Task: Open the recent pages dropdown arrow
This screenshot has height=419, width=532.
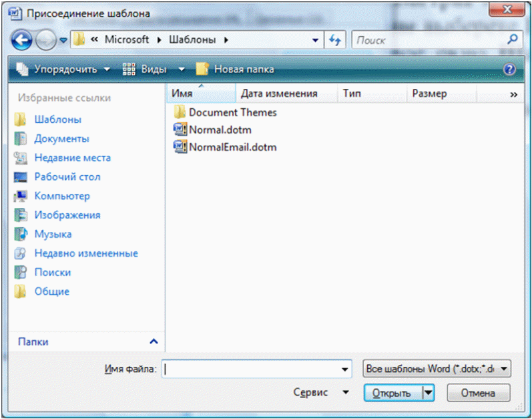Action: click(63, 40)
